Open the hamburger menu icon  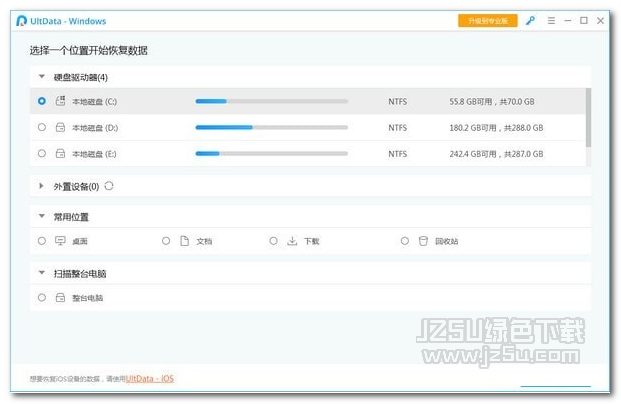point(551,21)
